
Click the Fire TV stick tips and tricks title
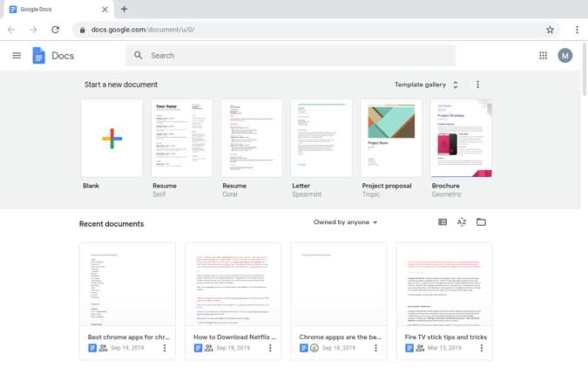(x=446, y=337)
